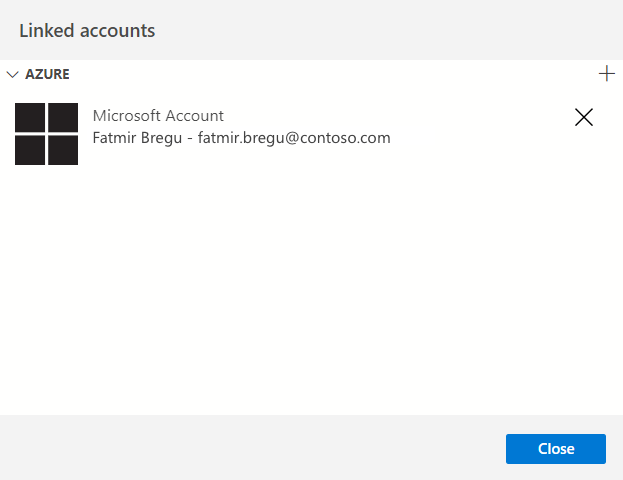Viewport: 623px width, 480px height.
Task: Click the Microsoft logo icon
Action: (x=46, y=134)
